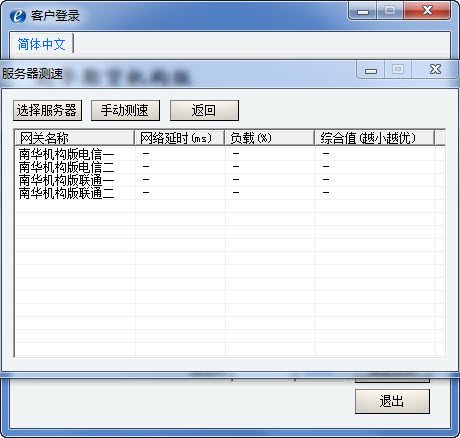
Task: Exit using the 退出 button
Action: (x=392, y=401)
